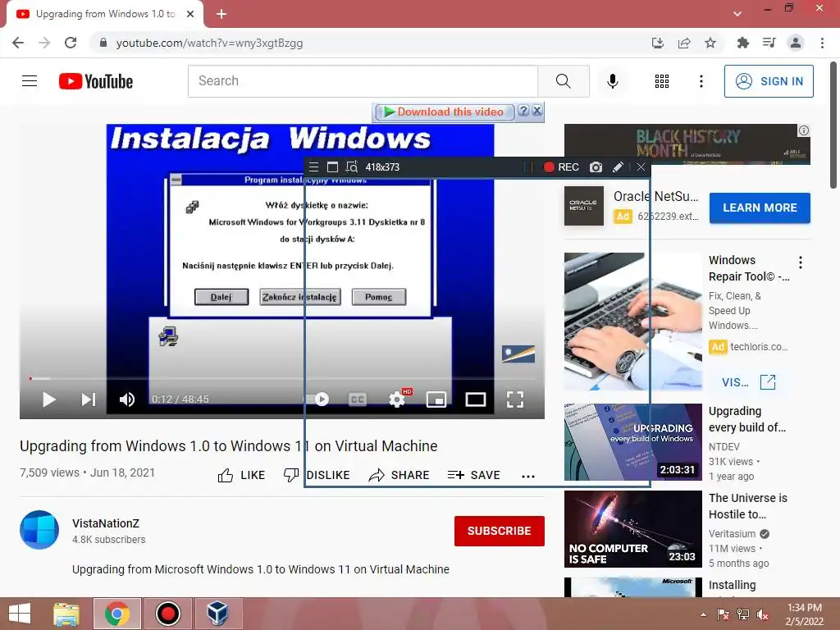Open VistaNationZ channel avatar

(39, 530)
